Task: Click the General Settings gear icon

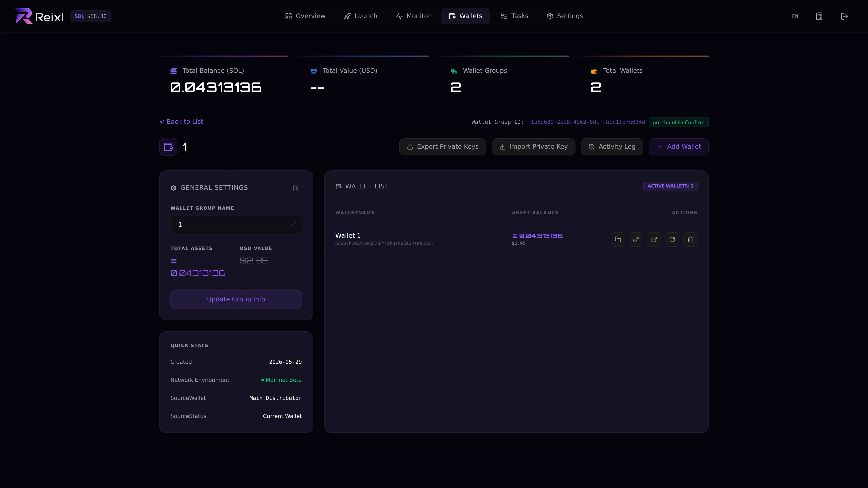Action: [x=174, y=188]
